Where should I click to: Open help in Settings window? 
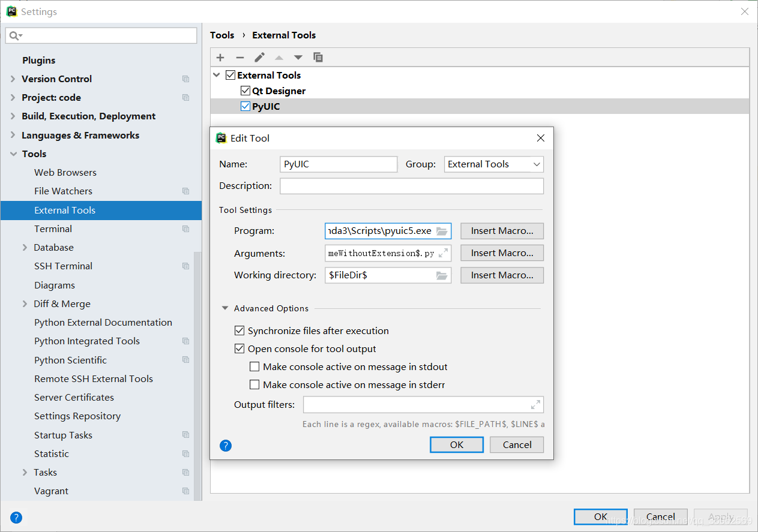point(16,517)
